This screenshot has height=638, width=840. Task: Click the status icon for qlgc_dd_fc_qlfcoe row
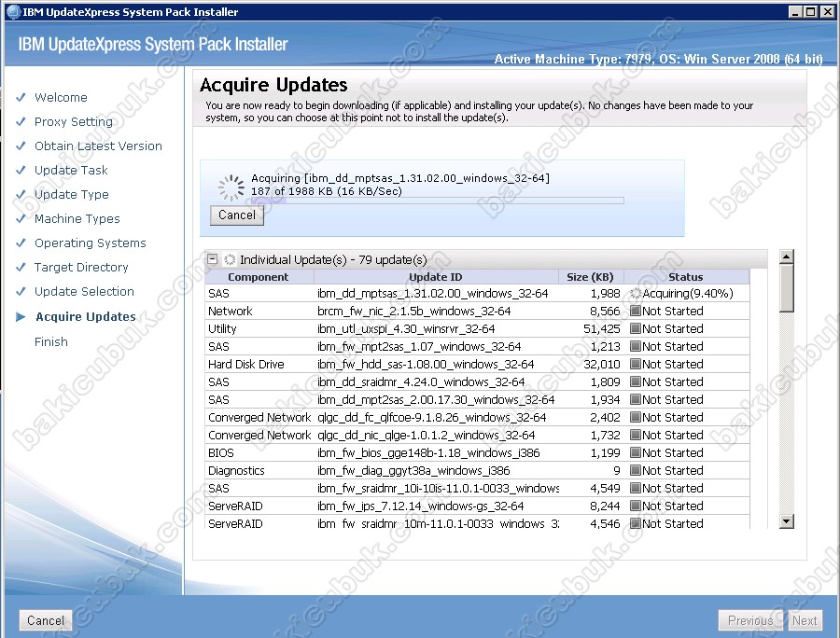click(x=636, y=417)
